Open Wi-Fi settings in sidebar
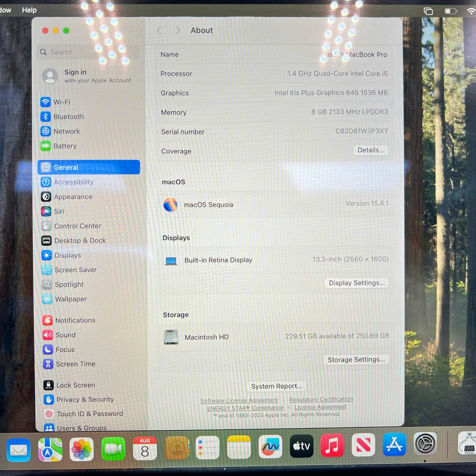 (88, 102)
